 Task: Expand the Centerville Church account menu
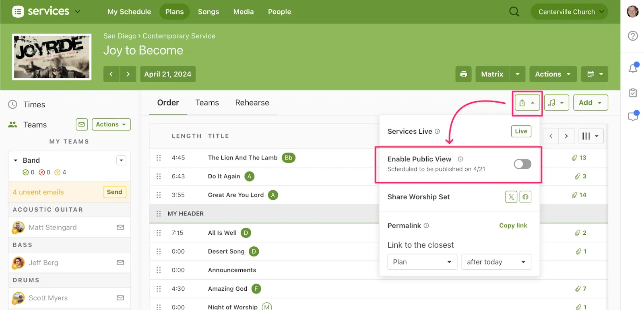pyautogui.click(x=569, y=12)
